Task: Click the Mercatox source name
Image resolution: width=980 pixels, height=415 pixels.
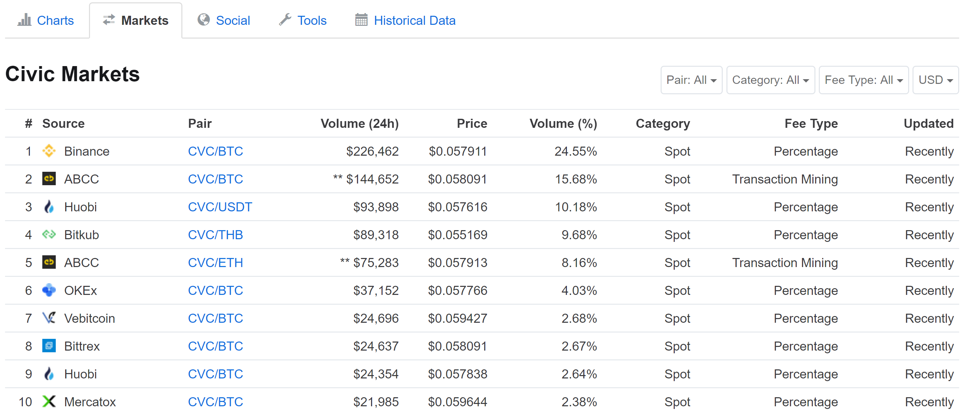Action: [90, 402]
